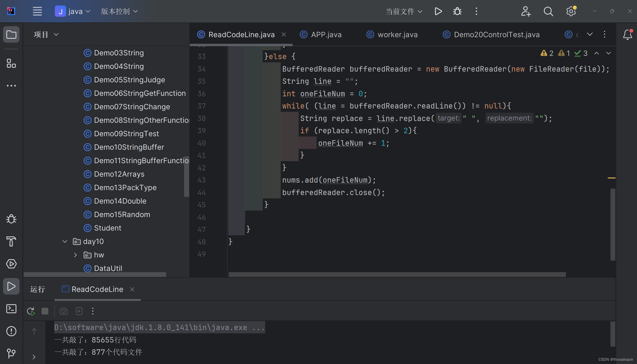
Task: Open the Debug tool window in sidebar
Action: click(11, 219)
